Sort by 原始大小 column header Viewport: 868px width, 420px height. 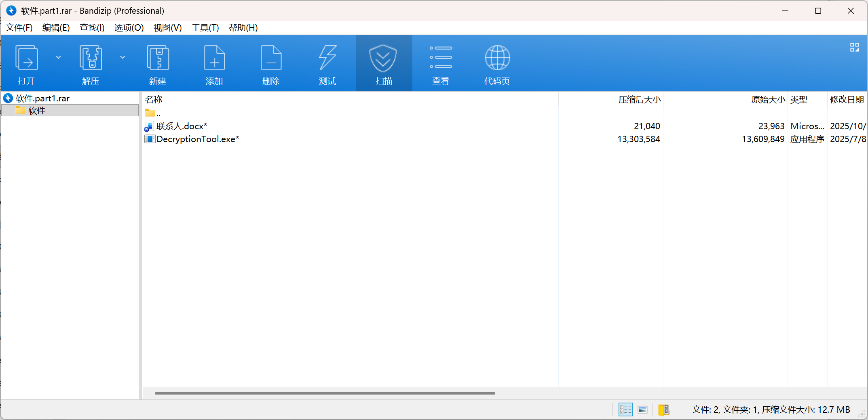coord(768,99)
